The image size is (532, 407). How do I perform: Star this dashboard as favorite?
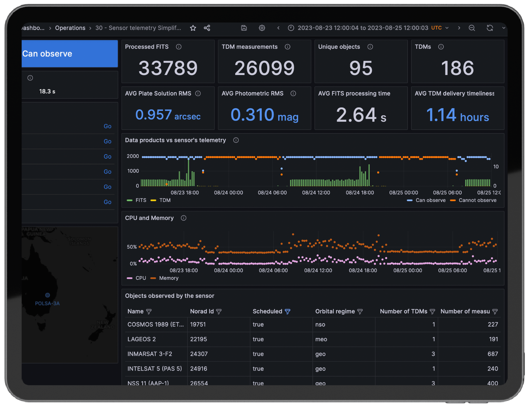pyautogui.click(x=193, y=28)
